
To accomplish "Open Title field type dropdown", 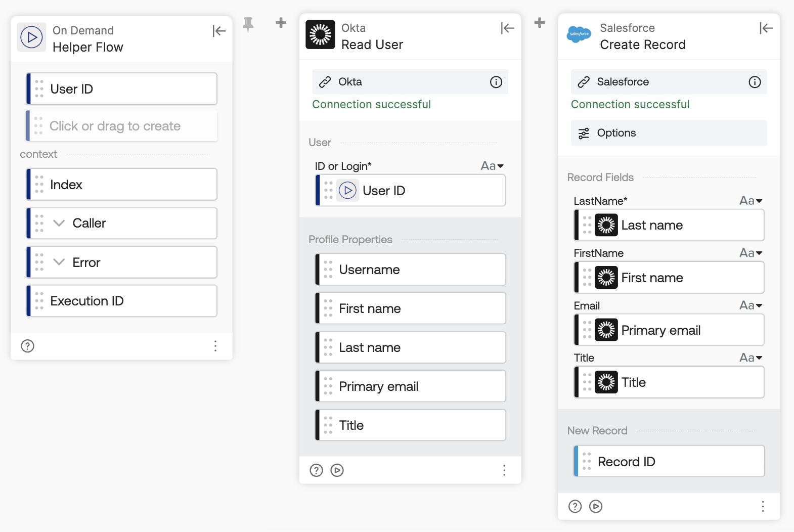I will point(751,358).
